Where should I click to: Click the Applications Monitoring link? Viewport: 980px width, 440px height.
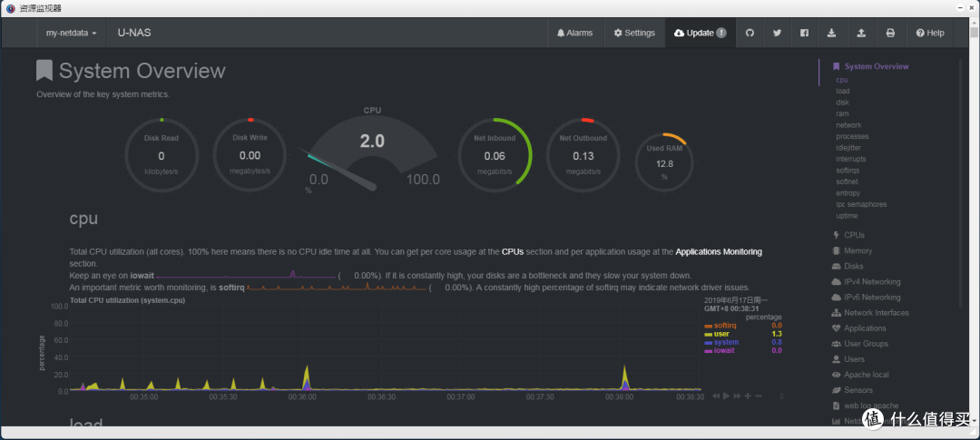click(x=719, y=252)
